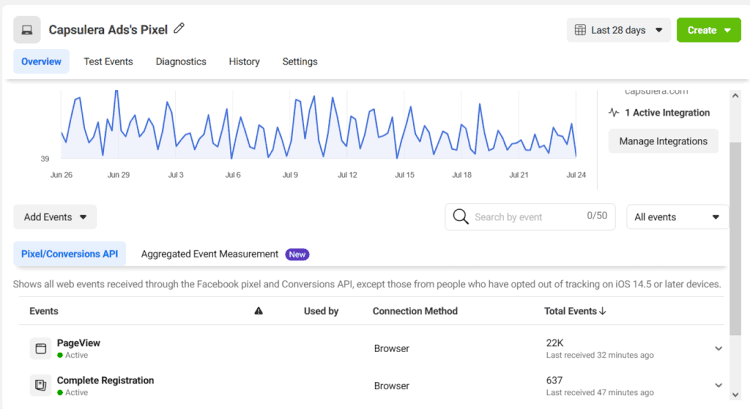
Task: Click the Manage Integrations button
Action: (663, 141)
